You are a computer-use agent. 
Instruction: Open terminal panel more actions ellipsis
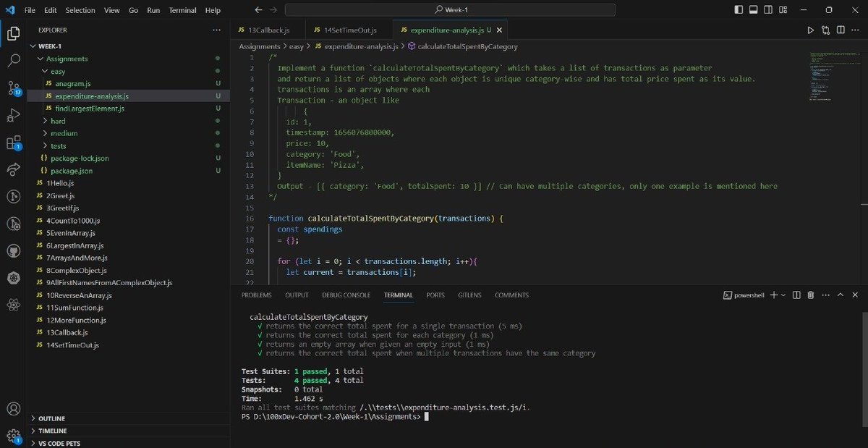(825, 295)
